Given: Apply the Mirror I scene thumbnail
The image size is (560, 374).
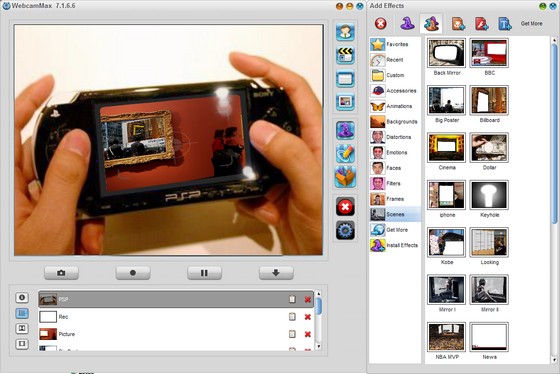Looking at the screenshot, I should pos(446,290).
